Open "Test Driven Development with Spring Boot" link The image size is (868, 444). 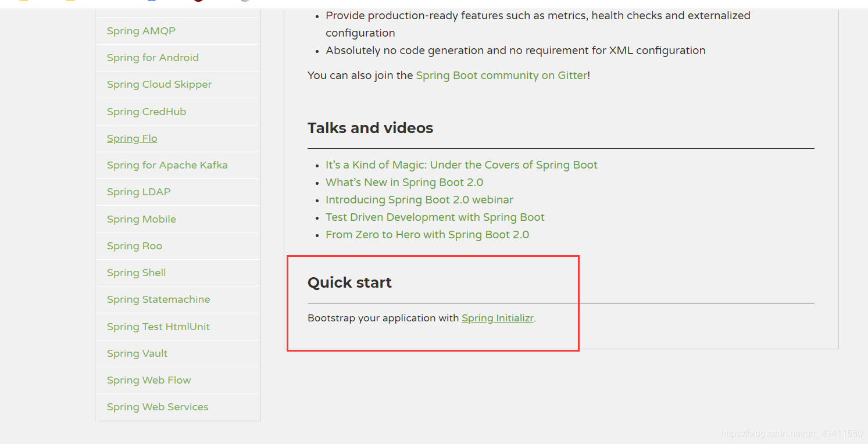point(435,217)
